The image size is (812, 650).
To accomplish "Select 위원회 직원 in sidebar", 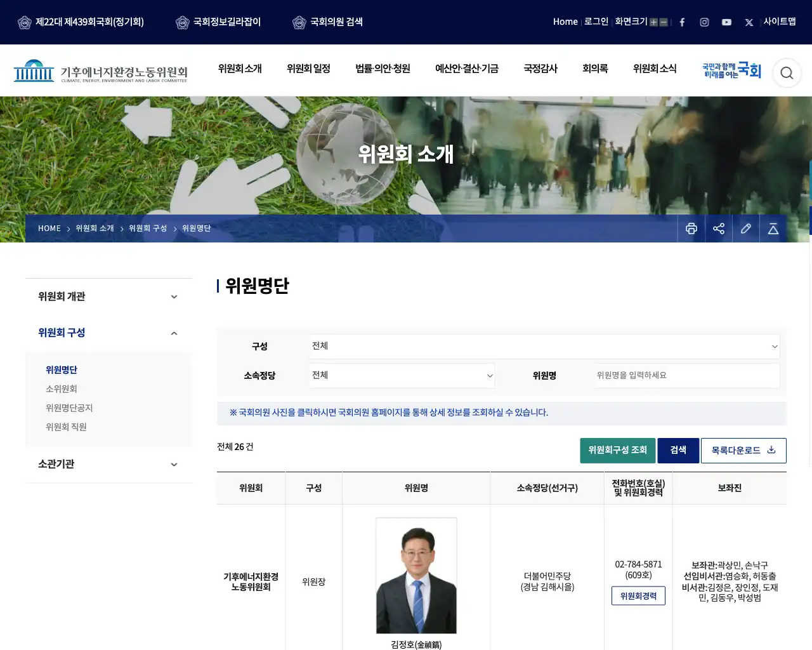I will [x=66, y=427].
